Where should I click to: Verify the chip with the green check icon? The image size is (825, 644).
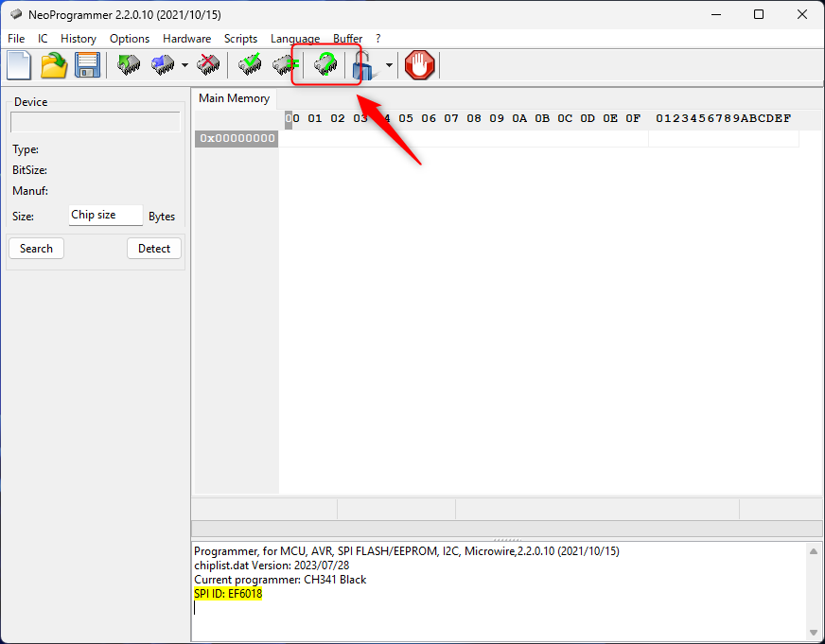click(250, 65)
